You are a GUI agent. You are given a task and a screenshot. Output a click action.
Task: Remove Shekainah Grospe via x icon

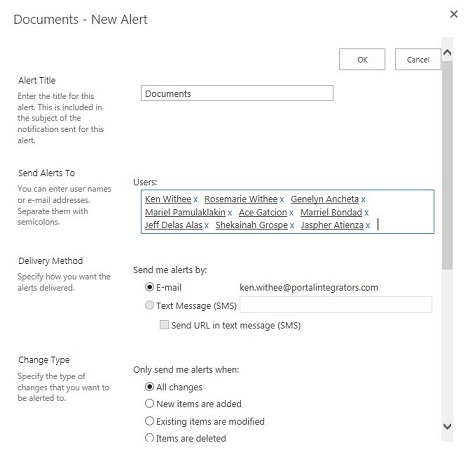pyautogui.click(x=292, y=226)
